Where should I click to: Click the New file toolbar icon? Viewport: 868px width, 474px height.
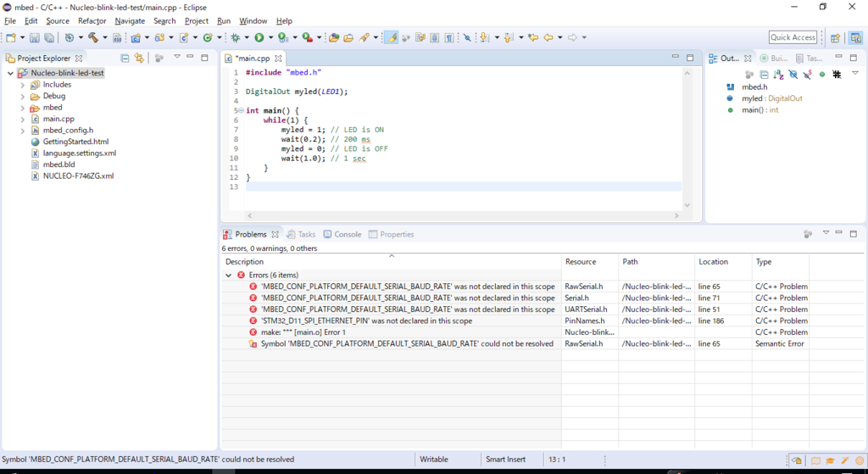[11, 37]
